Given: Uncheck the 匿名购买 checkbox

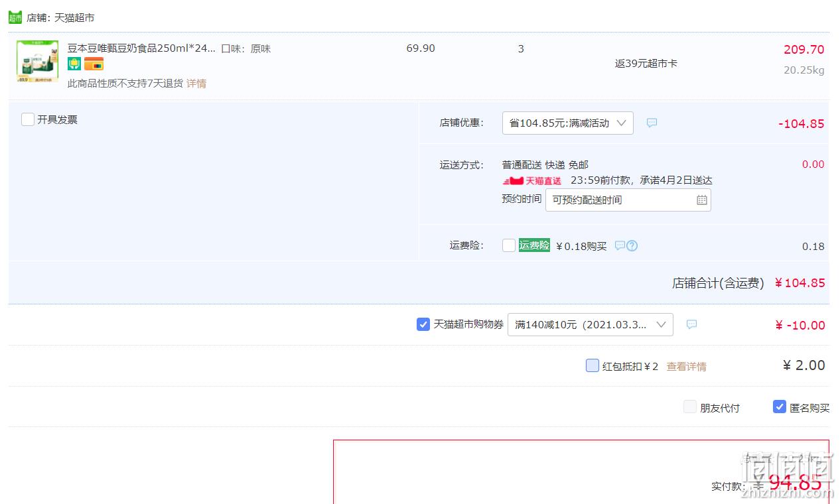Looking at the screenshot, I should point(780,407).
